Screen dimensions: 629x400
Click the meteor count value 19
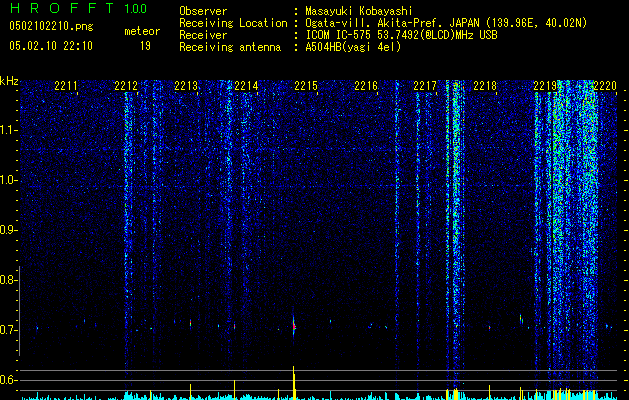[145, 46]
